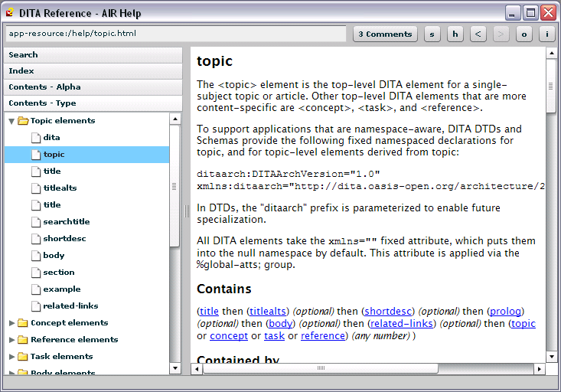Follow the 'title' link under Contains
This screenshot has height=392, width=561.
click(209, 311)
